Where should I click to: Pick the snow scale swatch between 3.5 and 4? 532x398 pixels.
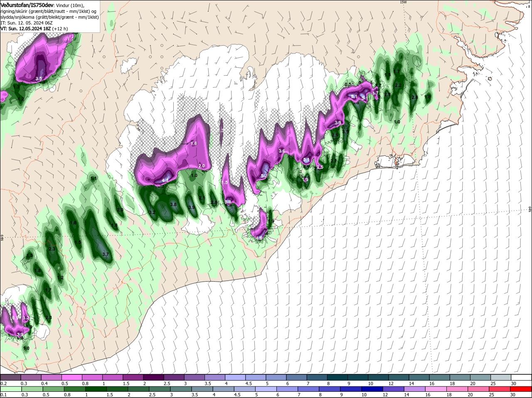pos(215,377)
